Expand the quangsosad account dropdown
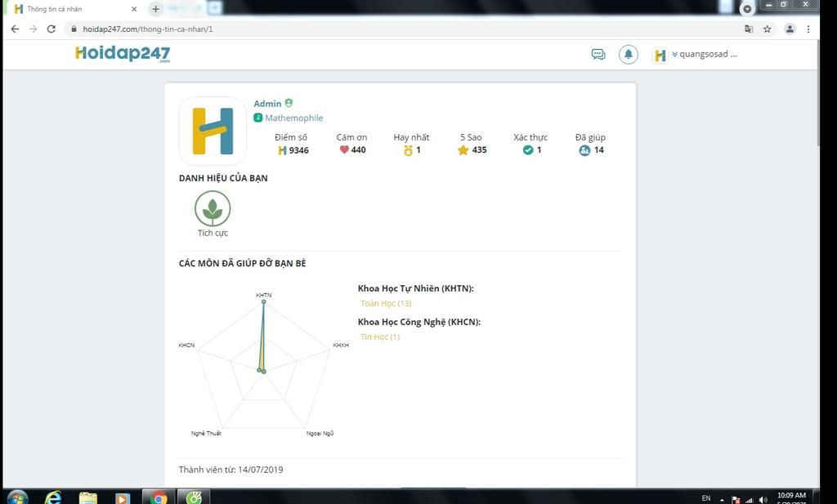The height and width of the screenshot is (504, 837). pyautogui.click(x=705, y=54)
